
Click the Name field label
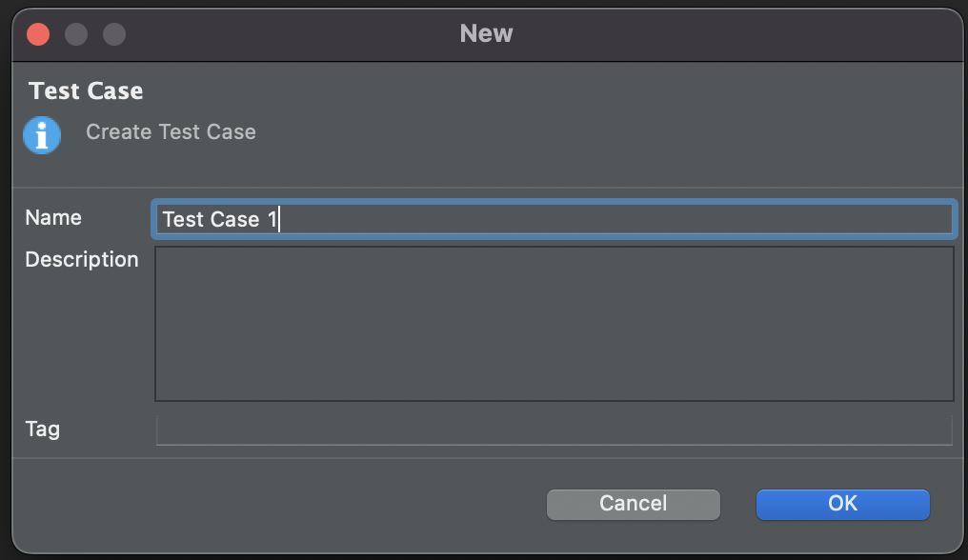tap(53, 217)
